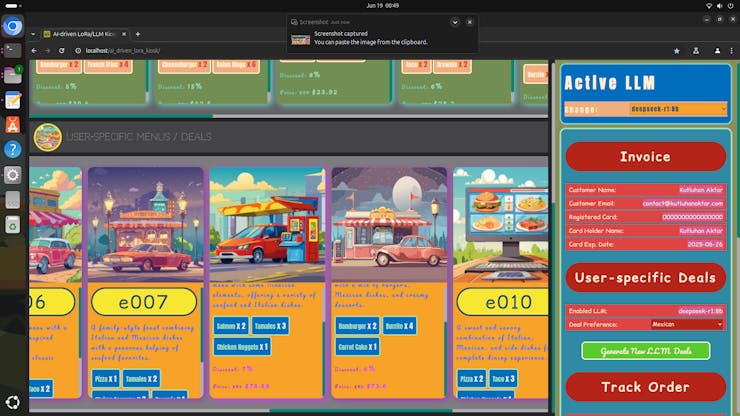Click the Card Holder Name field
This screenshot has width=740, height=416.
coord(646,231)
